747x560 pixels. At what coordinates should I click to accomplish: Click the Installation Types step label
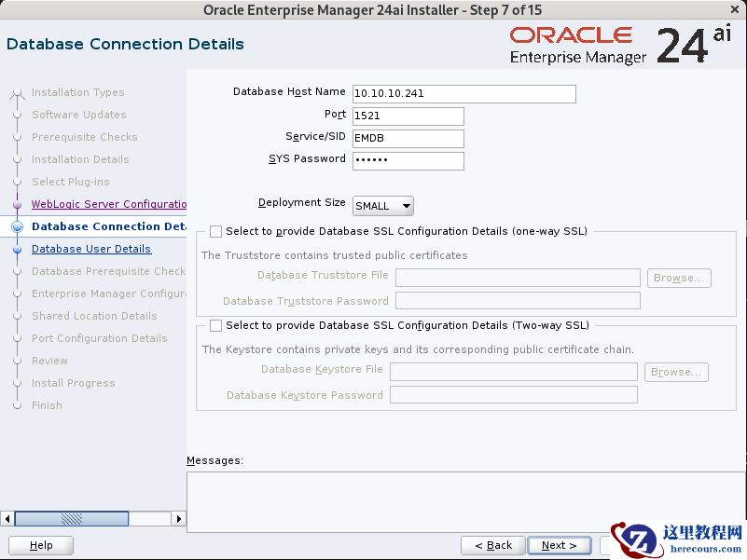[77, 92]
